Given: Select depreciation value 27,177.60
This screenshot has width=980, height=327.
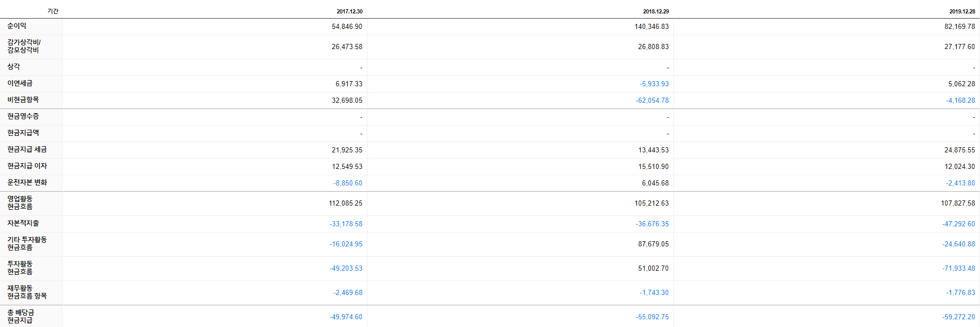Looking at the screenshot, I should pos(960,46).
